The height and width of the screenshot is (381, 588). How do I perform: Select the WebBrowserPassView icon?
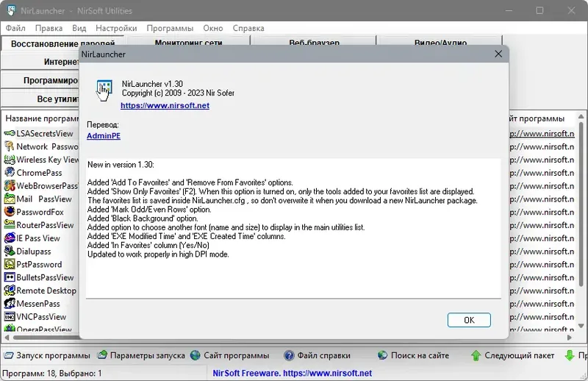10,186
